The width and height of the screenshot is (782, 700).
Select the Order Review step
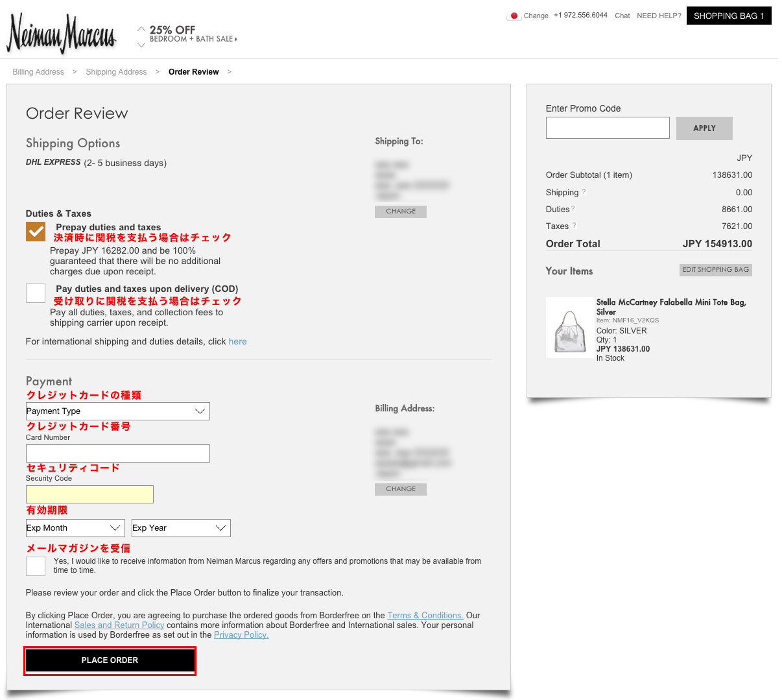click(194, 72)
